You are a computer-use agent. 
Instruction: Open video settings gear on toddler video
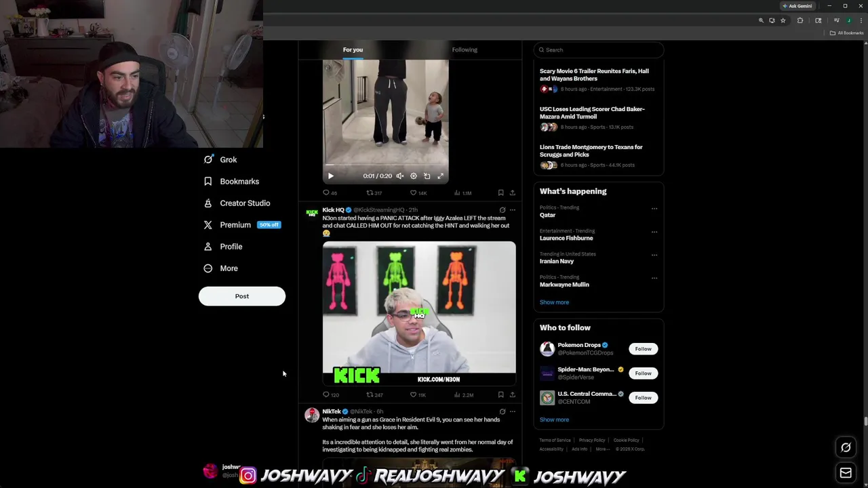click(x=414, y=176)
